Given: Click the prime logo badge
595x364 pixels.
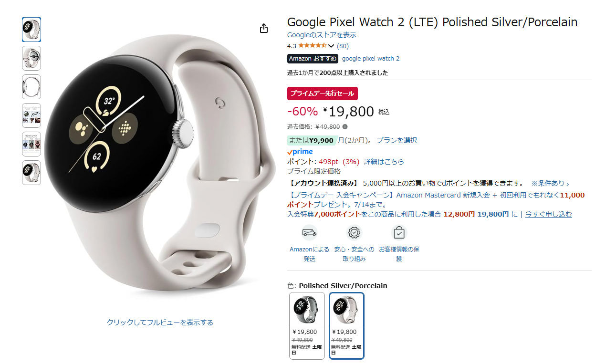Looking at the screenshot, I should [300, 152].
